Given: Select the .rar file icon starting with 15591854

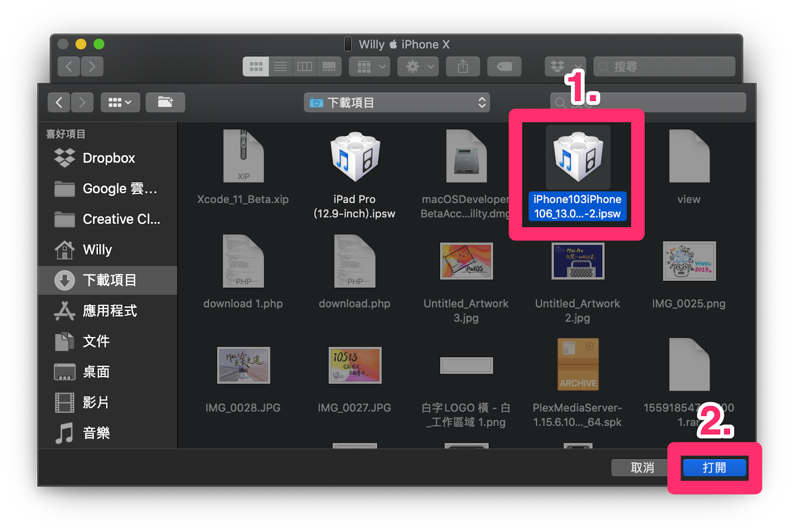Looking at the screenshot, I should (x=689, y=365).
